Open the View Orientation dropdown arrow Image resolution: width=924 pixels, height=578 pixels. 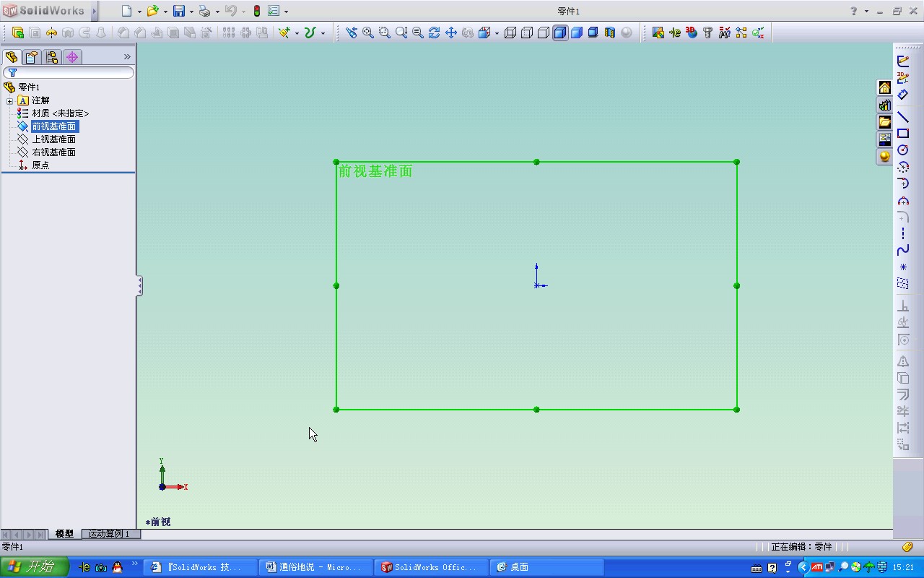[x=497, y=33]
